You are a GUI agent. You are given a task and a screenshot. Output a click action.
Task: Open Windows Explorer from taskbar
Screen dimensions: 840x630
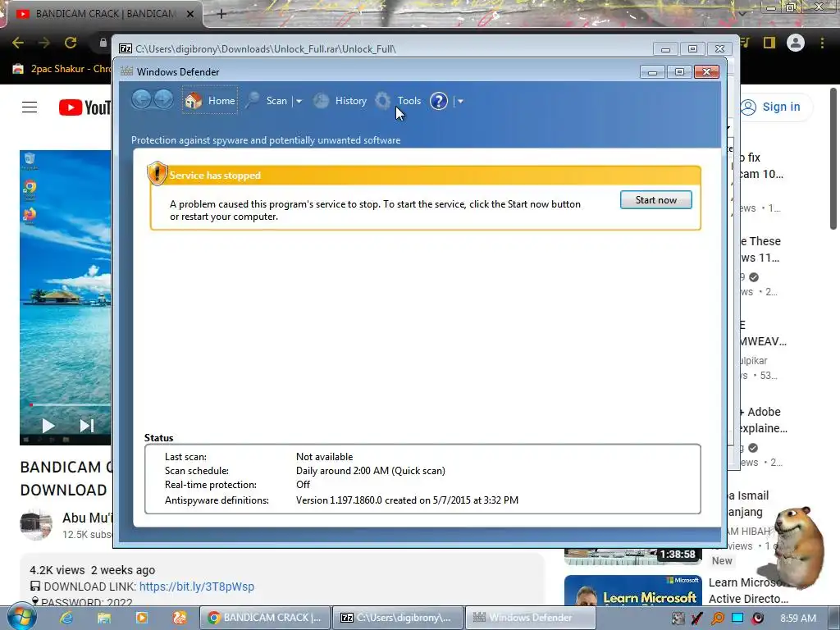104,618
